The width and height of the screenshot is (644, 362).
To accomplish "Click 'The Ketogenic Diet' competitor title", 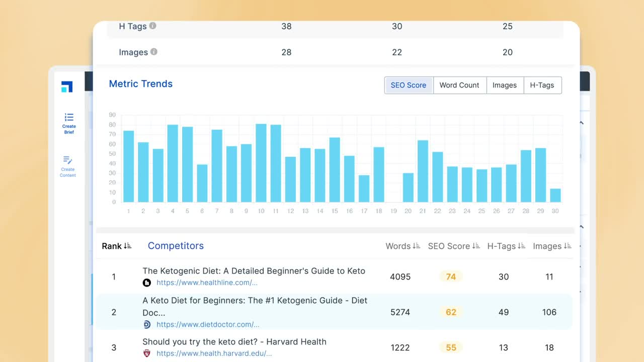I will pos(254,271).
